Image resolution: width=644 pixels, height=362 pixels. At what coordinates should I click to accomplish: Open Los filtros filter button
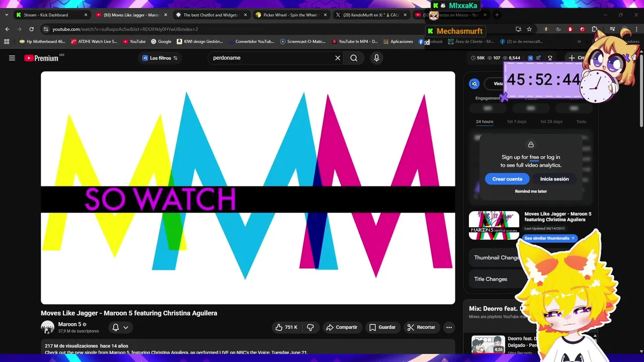tap(160, 58)
